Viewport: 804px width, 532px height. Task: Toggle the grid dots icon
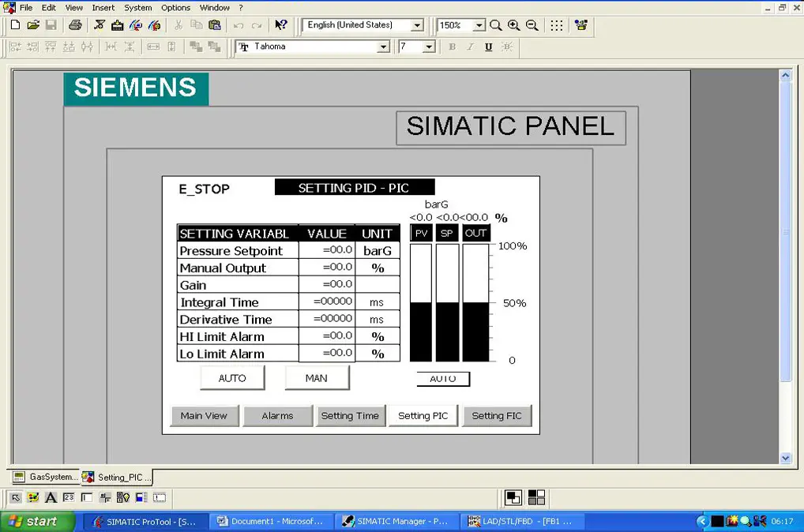click(557, 25)
